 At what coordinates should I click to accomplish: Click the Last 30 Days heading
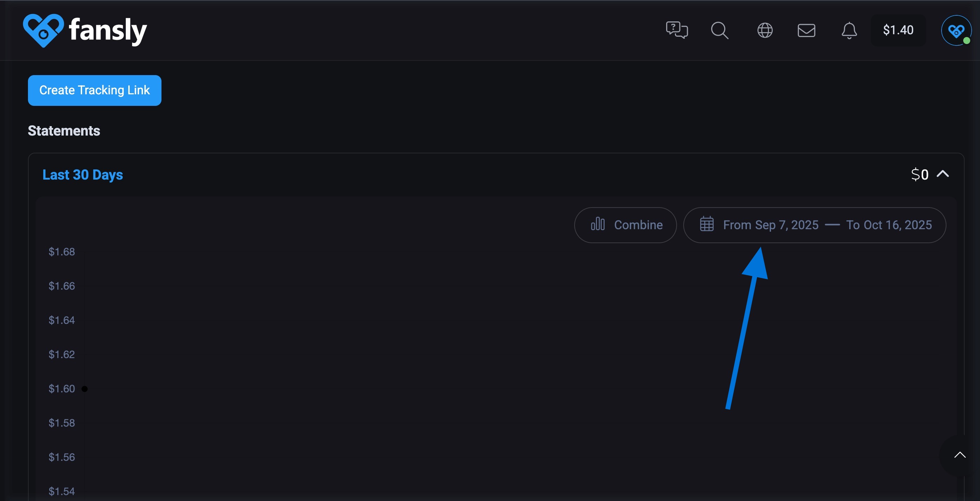[82, 175]
